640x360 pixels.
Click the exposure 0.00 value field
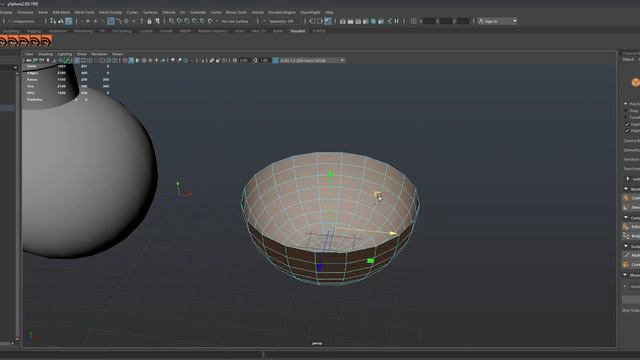tap(244, 60)
